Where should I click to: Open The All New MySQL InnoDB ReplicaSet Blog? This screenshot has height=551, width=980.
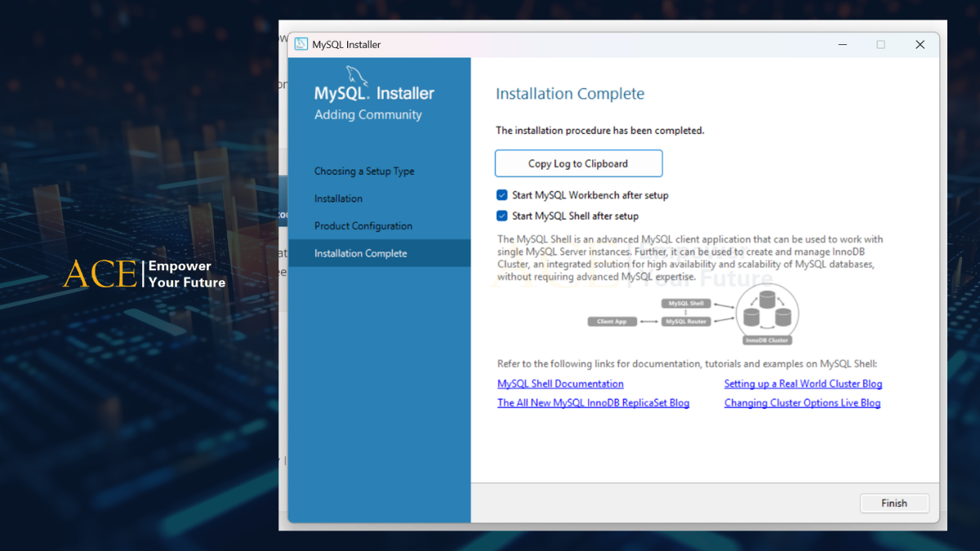coord(593,402)
